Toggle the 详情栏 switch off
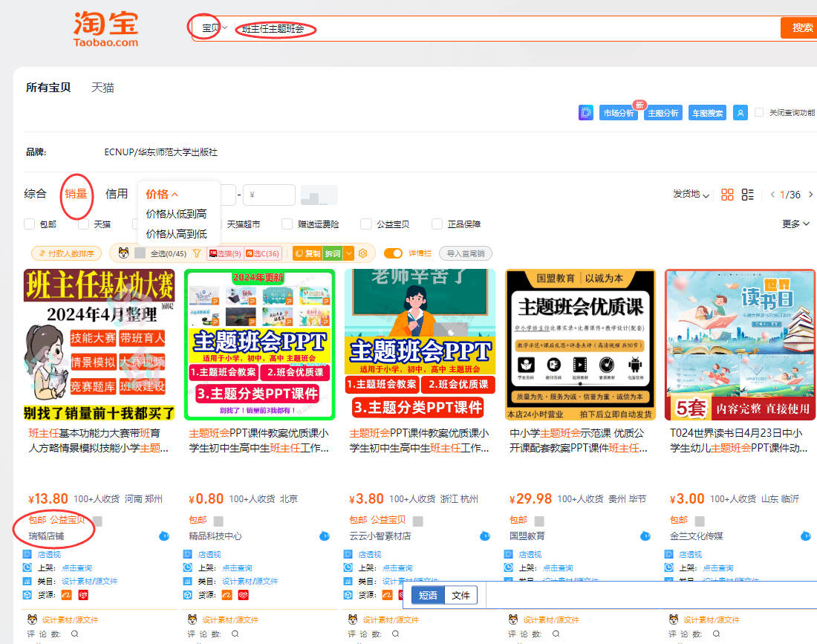Viewport: 817px width, 644px height. [x=393, y=253]
